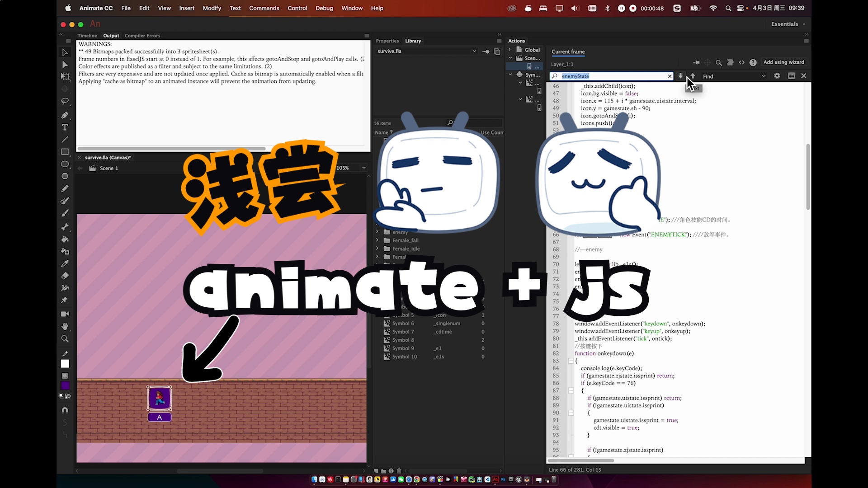Collapse the Sym... node in Actions tree

[510, 75]
